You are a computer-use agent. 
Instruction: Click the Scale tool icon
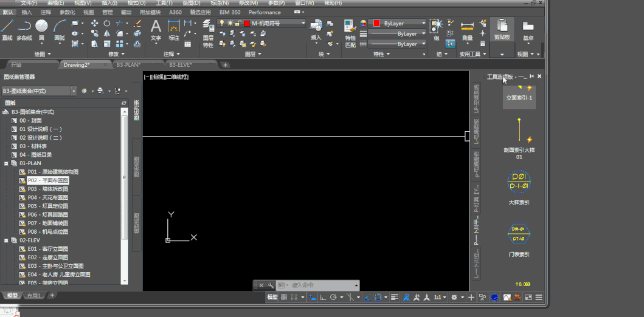pos(107,44)
